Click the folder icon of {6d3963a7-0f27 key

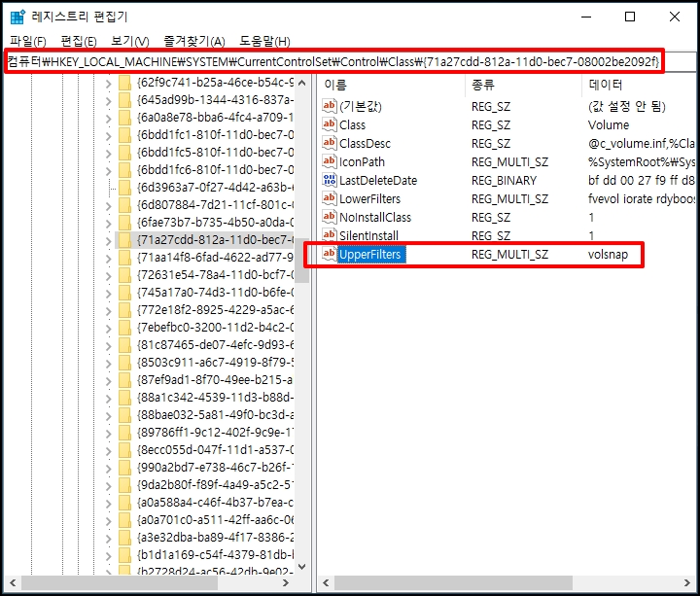pos(125,188)
